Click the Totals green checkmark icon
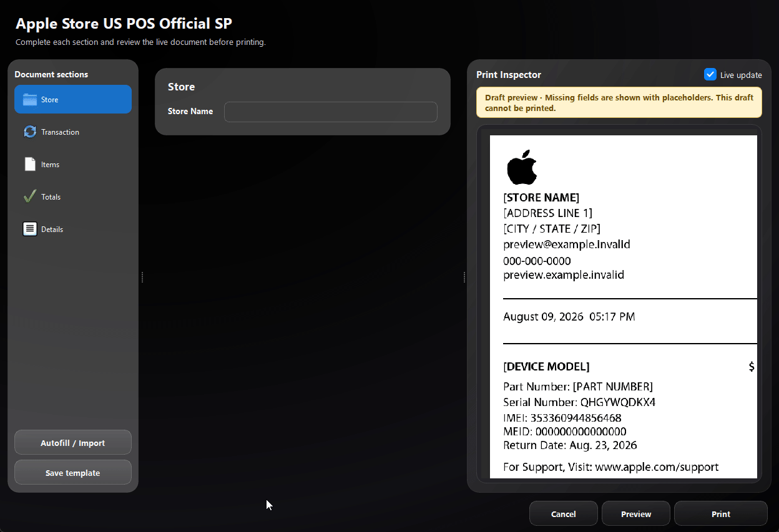 point(30,196)
